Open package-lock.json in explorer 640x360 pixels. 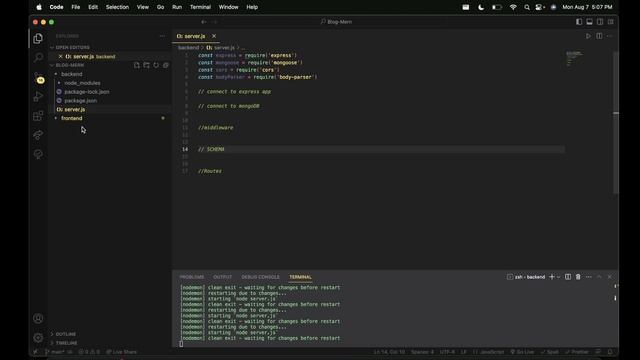(x=87, y=92)
